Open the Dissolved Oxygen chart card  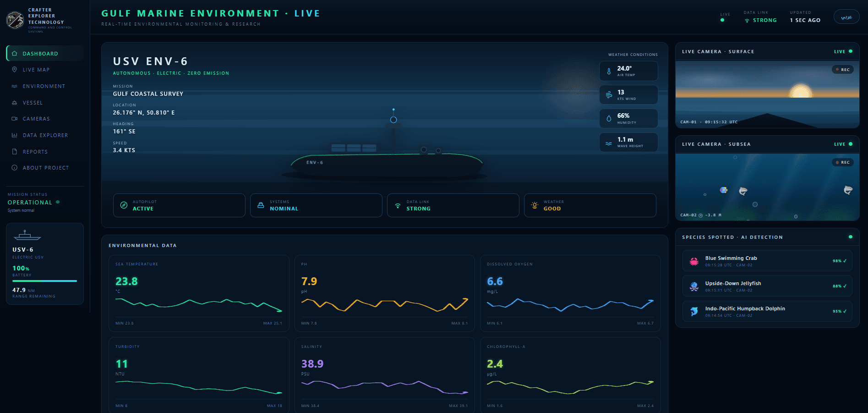tap(570, 293)
